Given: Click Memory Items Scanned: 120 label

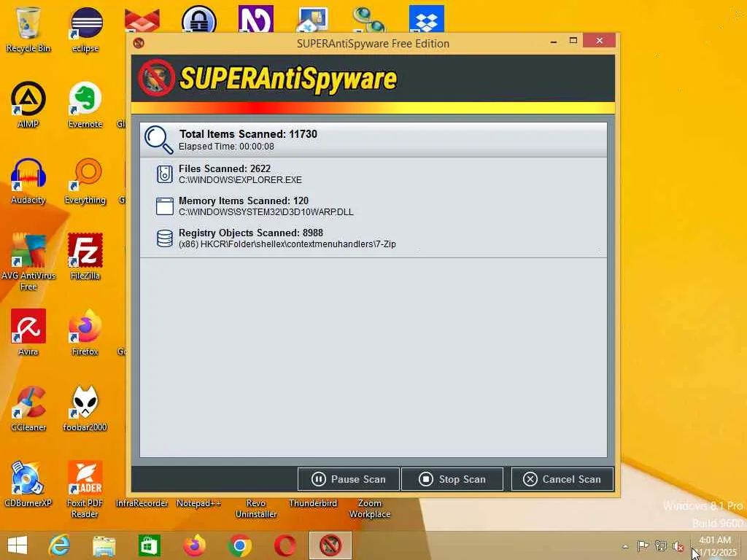Looking at the screenshot, I should (x=244, y=201).
